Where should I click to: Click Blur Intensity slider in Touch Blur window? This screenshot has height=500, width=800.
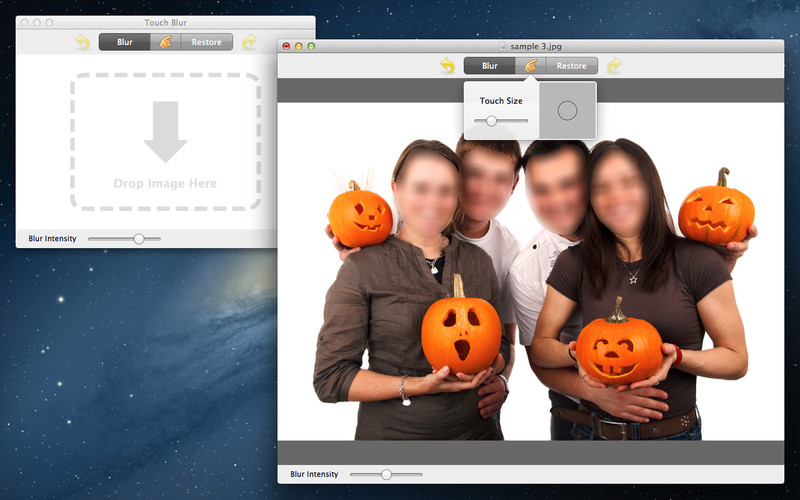click(x=124, y=239)
